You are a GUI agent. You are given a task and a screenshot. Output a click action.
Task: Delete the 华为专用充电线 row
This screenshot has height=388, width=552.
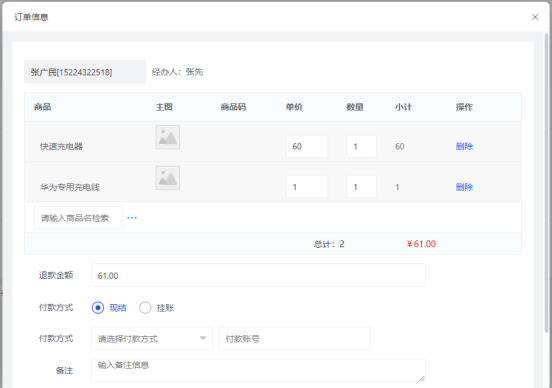[x=464, y=187]
